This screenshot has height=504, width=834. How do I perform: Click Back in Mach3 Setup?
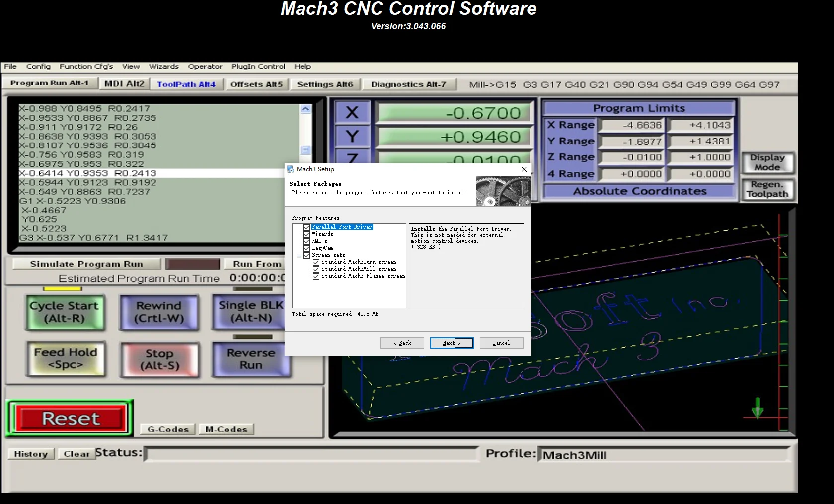click(x=402, y=343)
